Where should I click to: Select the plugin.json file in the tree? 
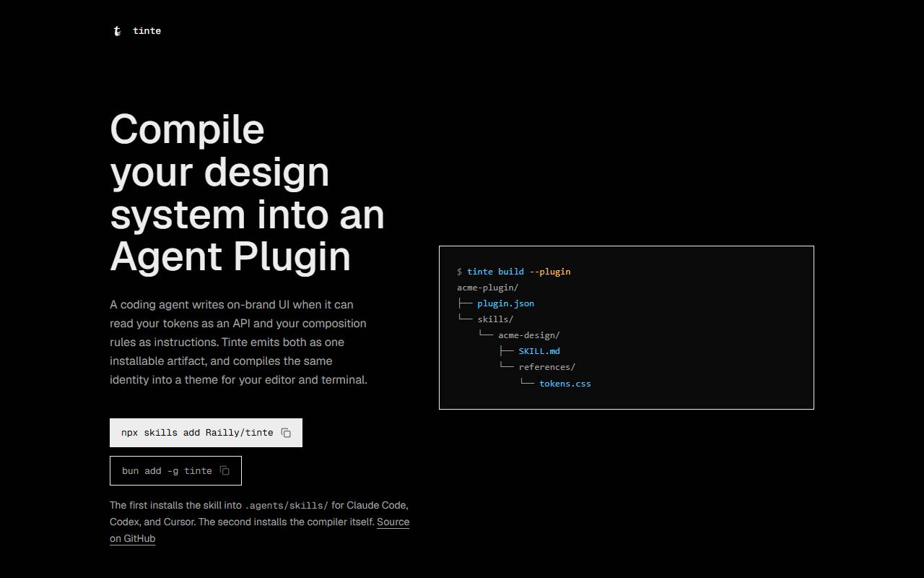coord(505,303)
